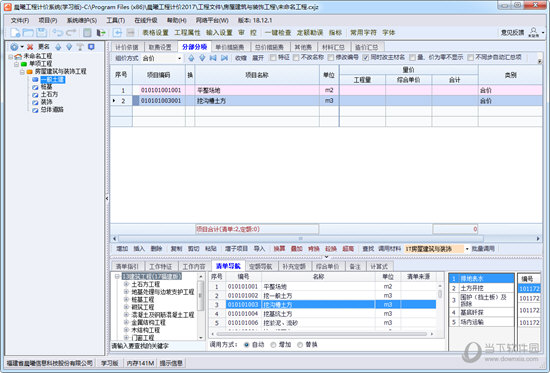Viewport: 550px width, 373px height.
Task: Click the green export arrow icon
Action: 101,33
